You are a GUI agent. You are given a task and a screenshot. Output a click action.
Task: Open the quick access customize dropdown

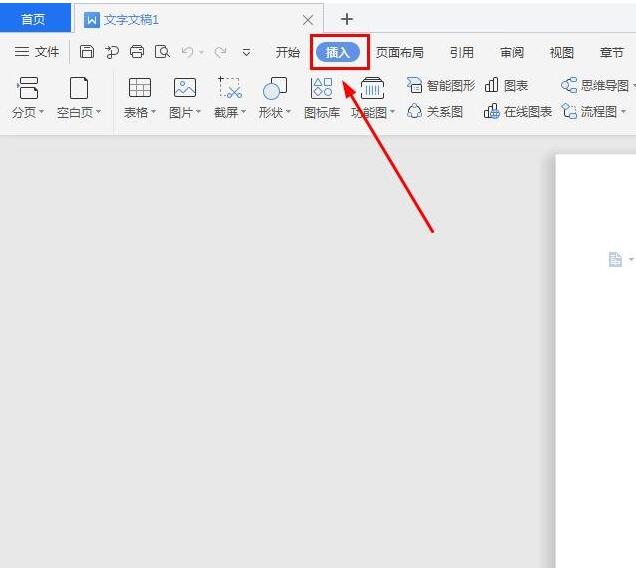246,52
